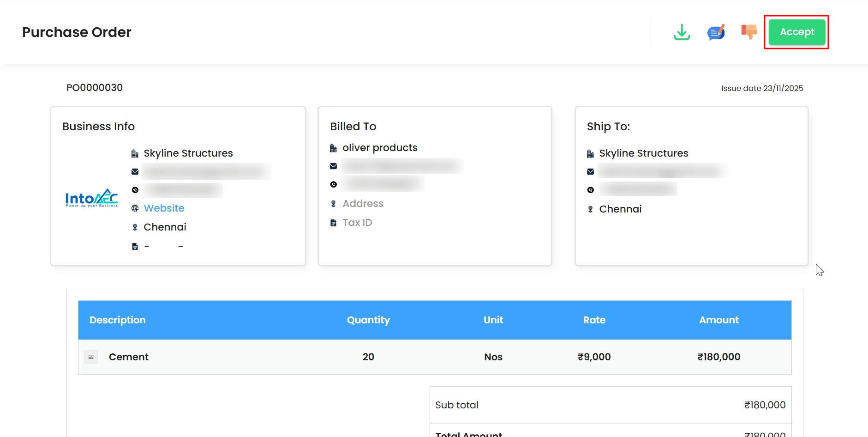Click the IntoAEC company logo
This screenshot has width=868, height=437.
[92, 198]
